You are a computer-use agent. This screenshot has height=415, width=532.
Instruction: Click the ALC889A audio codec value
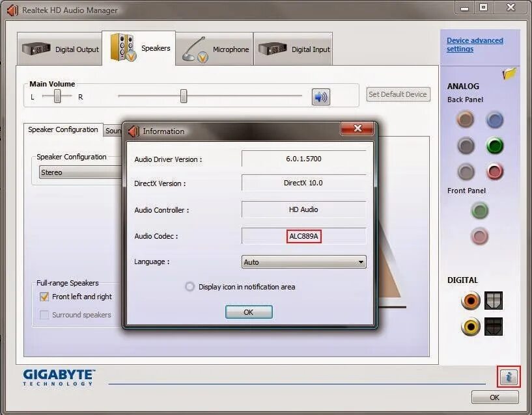(x=303, y=236)
